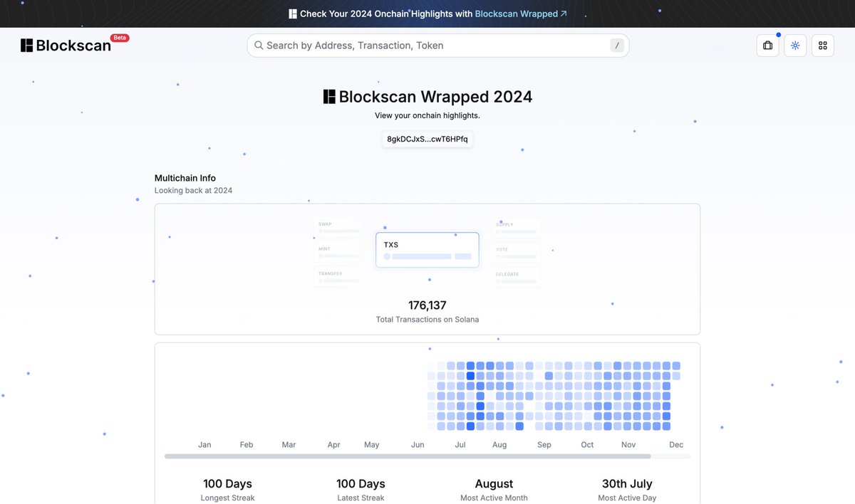Click the search magnifier icon
855x504 pixels.
(x=259, y=46)
